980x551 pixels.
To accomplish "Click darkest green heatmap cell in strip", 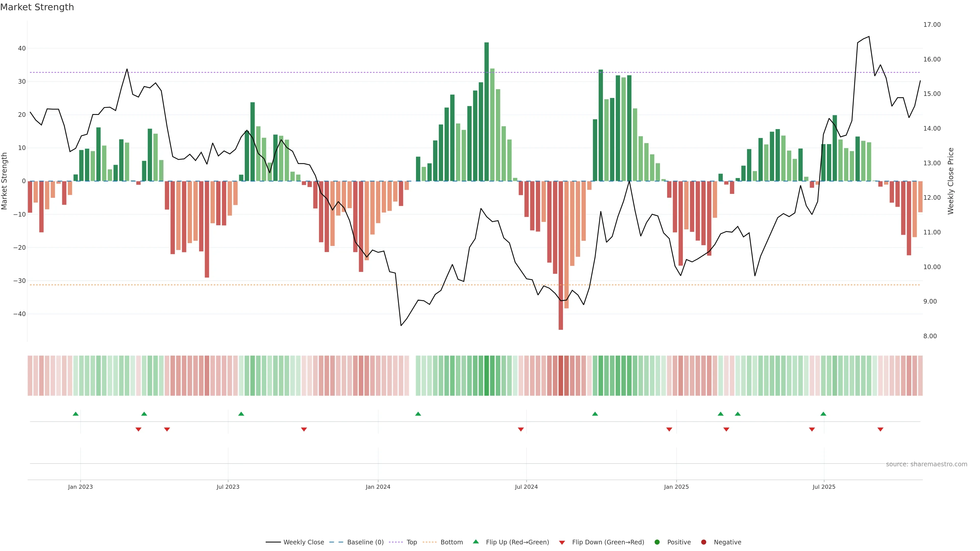I will pyautogui.click(x=487, y=376).
